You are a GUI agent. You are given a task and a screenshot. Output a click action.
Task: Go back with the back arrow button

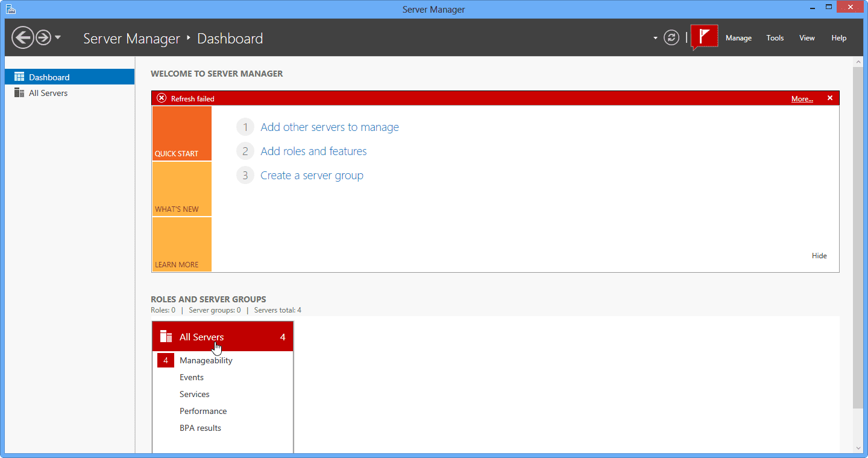point(23,38)
